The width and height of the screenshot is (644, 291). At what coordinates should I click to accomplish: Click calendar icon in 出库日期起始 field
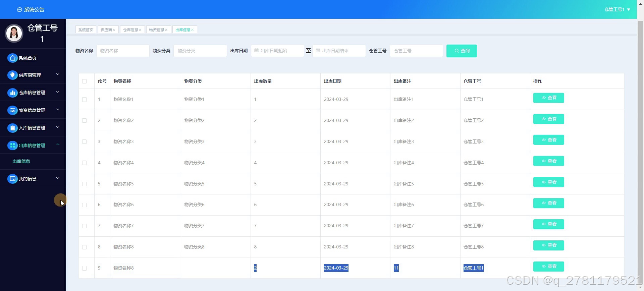click(x=256, y=51)
